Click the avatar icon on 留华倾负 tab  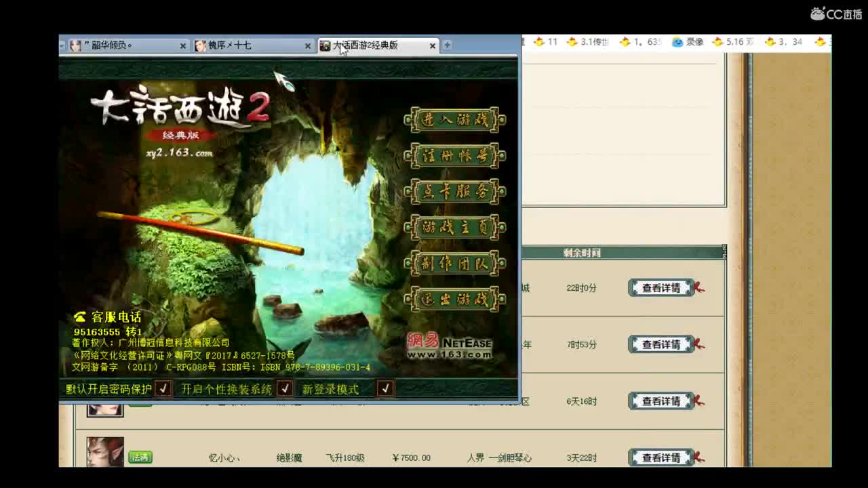(x=75, y=45)
